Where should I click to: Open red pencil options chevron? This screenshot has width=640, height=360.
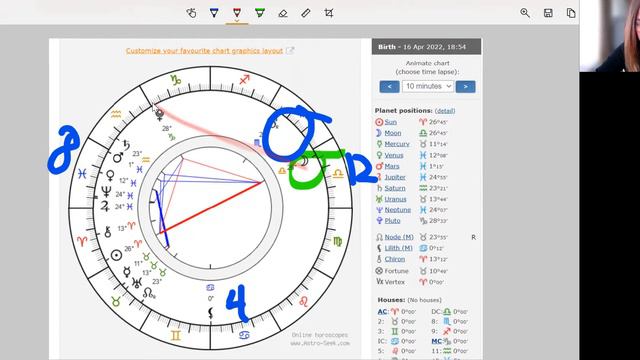pos(237,21)
